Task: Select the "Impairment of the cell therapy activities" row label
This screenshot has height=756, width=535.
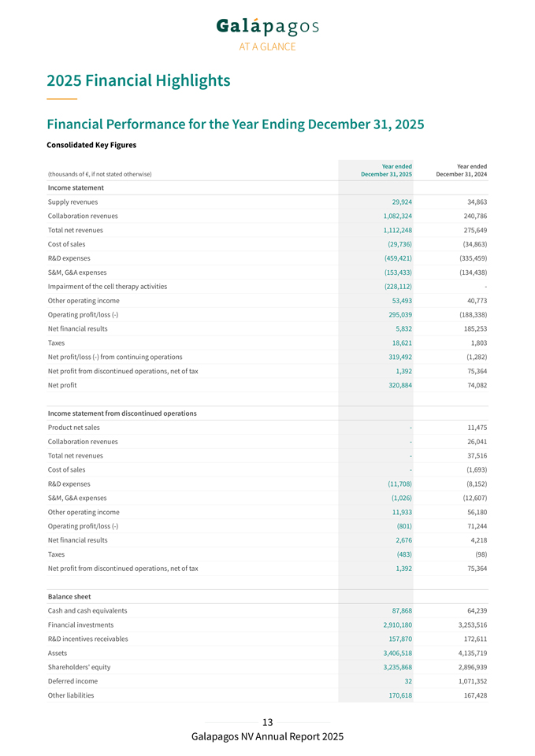Action: click(x=107, y=287)
